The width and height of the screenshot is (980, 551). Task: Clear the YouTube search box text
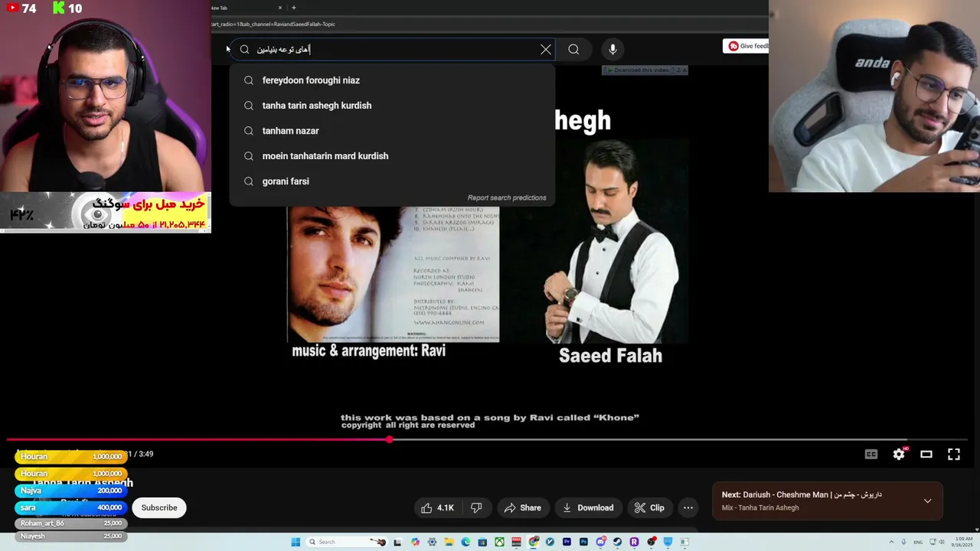coord(546,49)
